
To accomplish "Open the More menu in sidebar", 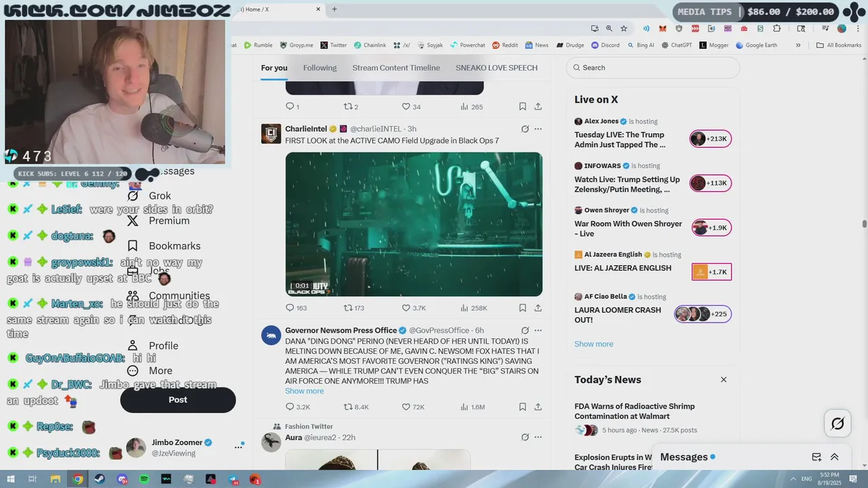I will coord(150,371).
